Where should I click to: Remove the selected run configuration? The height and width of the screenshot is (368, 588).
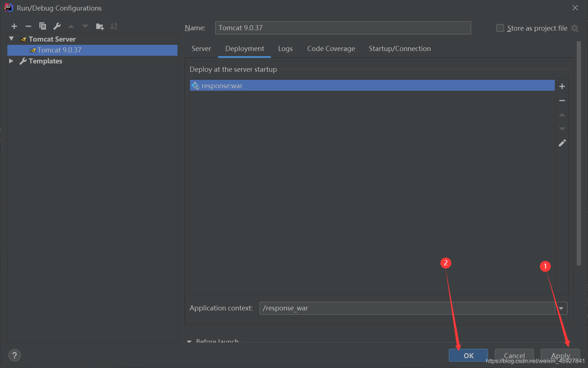click(28, 26)
